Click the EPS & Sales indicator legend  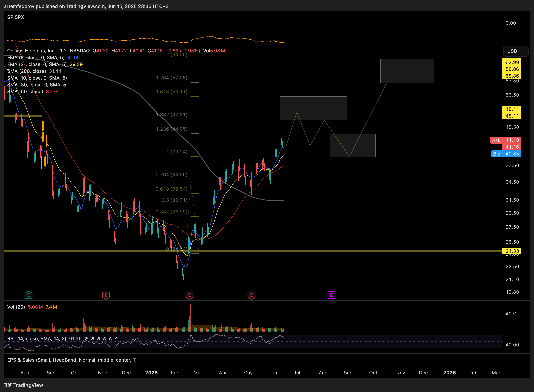click(x=72, y=360)
